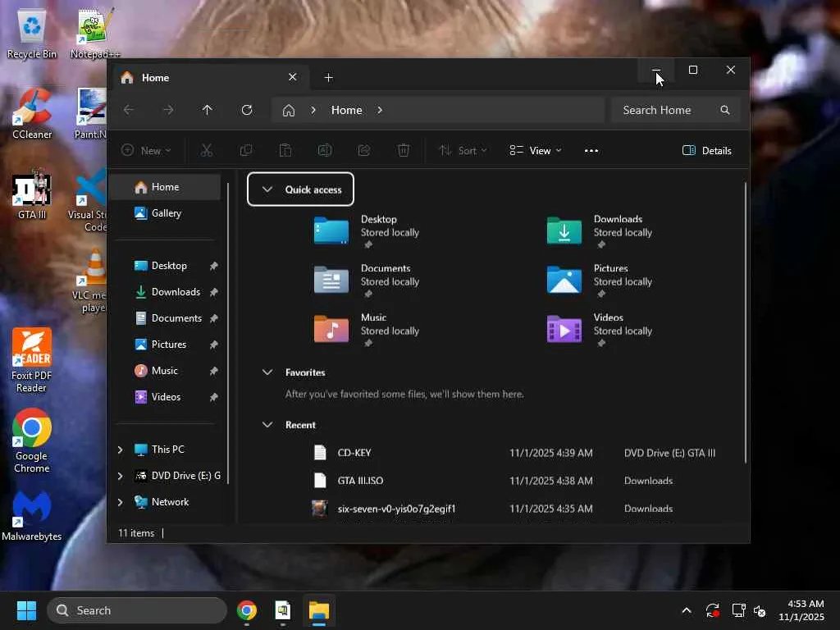840x630 pixels.
Task: Close the Home tab
Action: (x=293, y=77)
